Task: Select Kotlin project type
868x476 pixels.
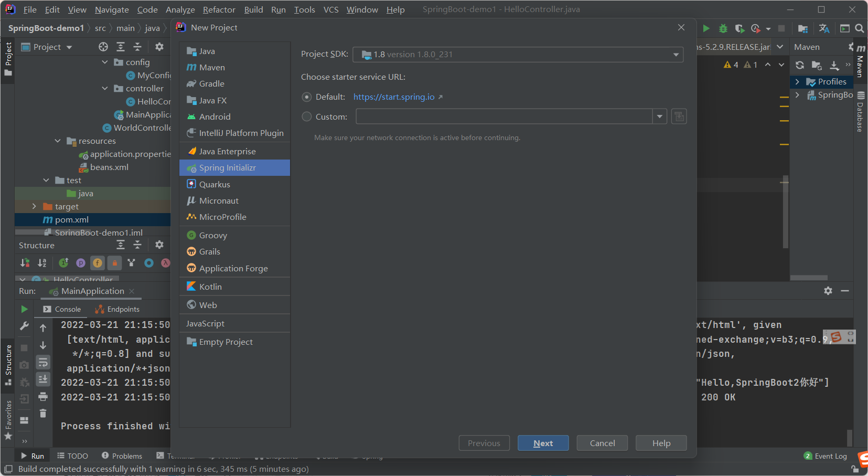Action: (234, 287)
